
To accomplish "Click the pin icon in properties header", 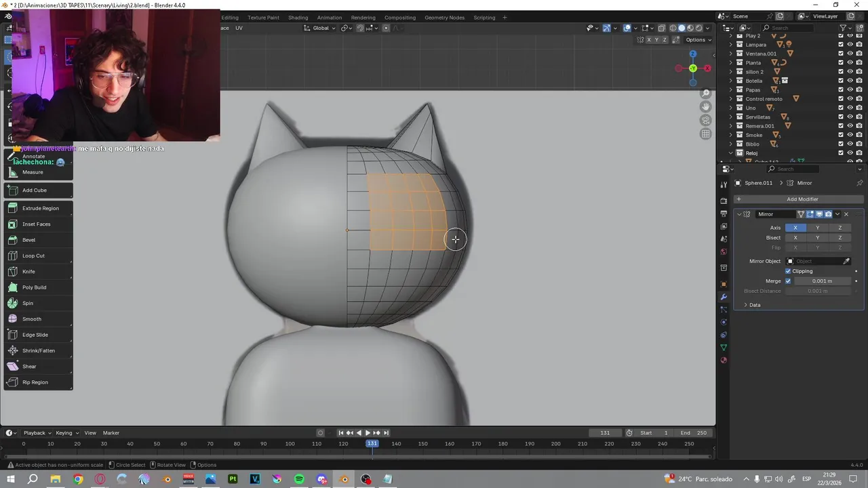I will pos(860,183).
